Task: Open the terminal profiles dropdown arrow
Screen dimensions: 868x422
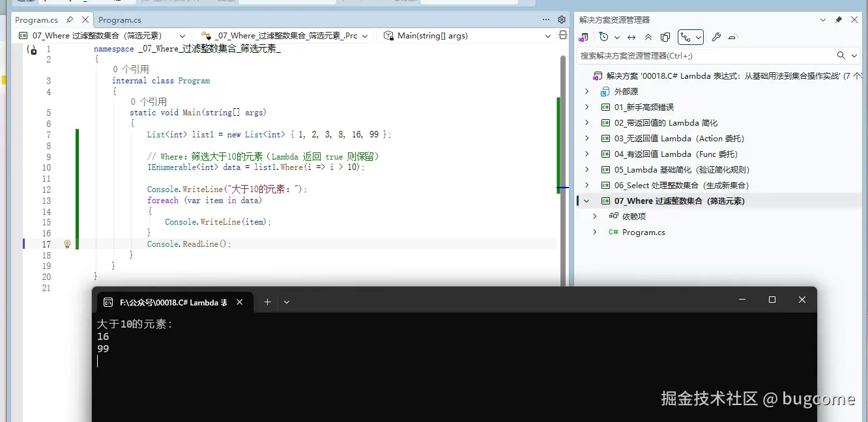Action: (x=287, y=302)
